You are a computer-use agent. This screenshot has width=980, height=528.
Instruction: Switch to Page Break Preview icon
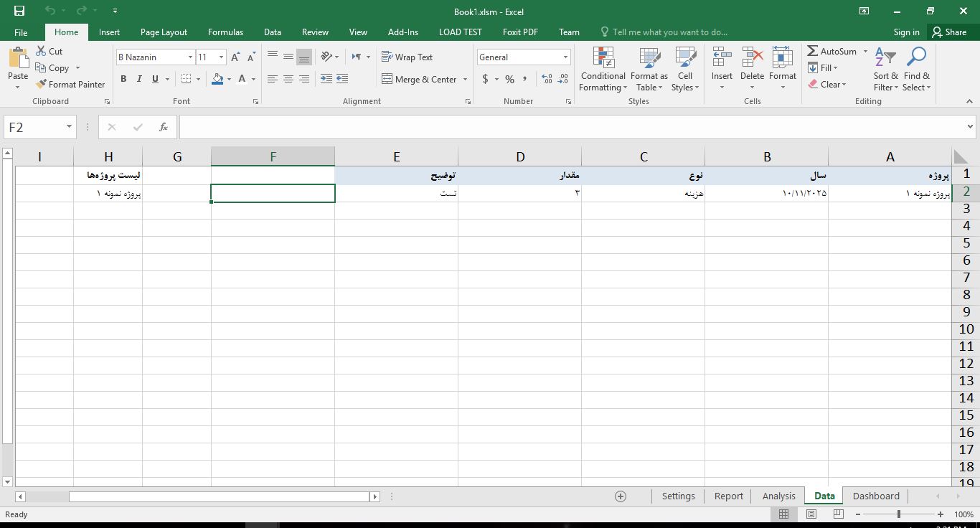point(838,514)
